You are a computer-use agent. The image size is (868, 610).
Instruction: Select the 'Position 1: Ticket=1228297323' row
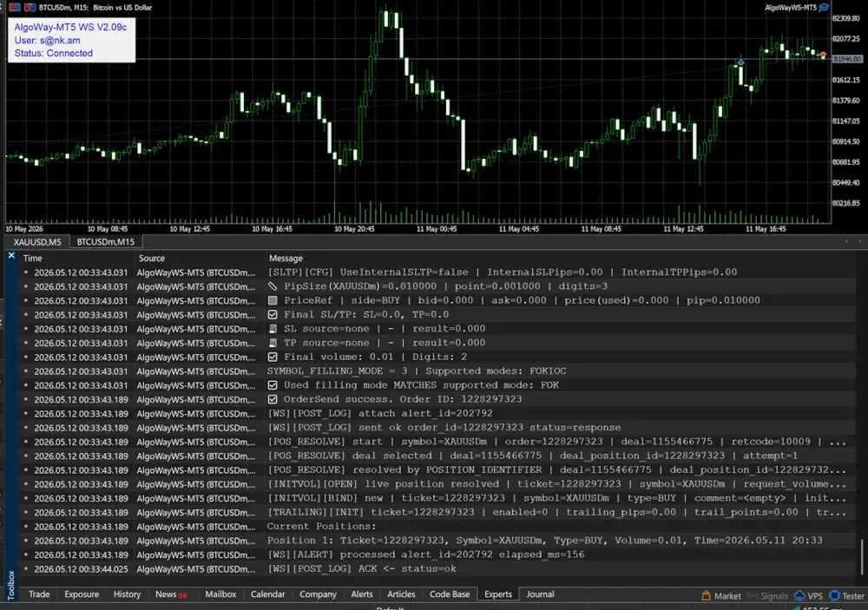click(437, 541)
